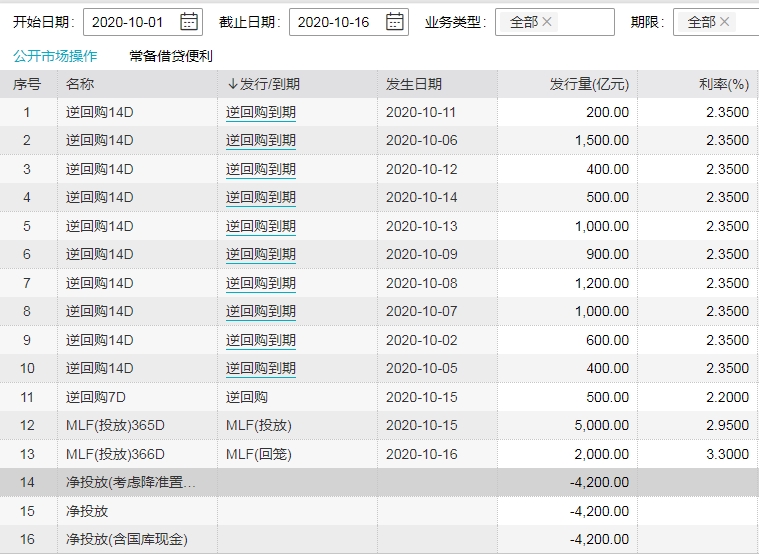Remove the 全部 tag in 期限 filter

pos(724,22)
